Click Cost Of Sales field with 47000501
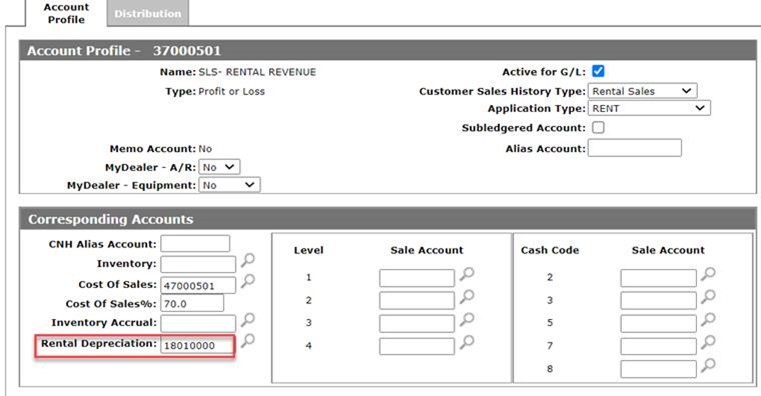The image size is (761, 396). [x=198, y=285]
